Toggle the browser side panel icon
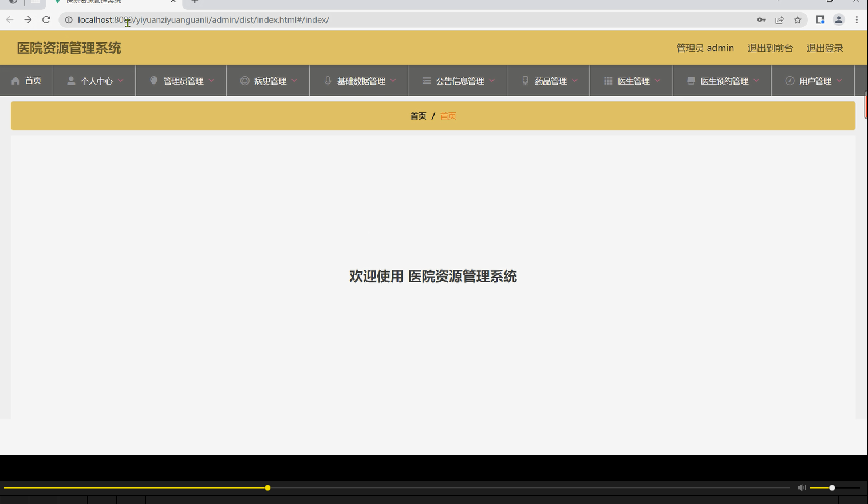The image size is (868, 504). pyautogui.click(x=820, y=20)
